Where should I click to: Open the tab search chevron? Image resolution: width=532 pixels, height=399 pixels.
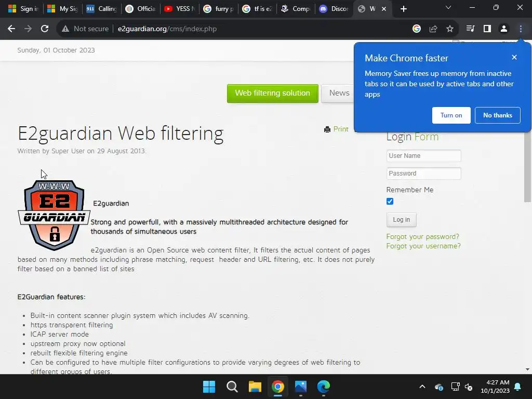pos(448,8)
